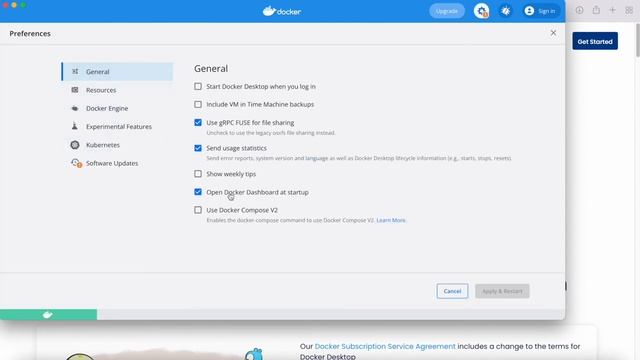The height and width of the screenshot is (360, 640).
Task: Click the Software Updates icon with badge
Action: (76, 163)
